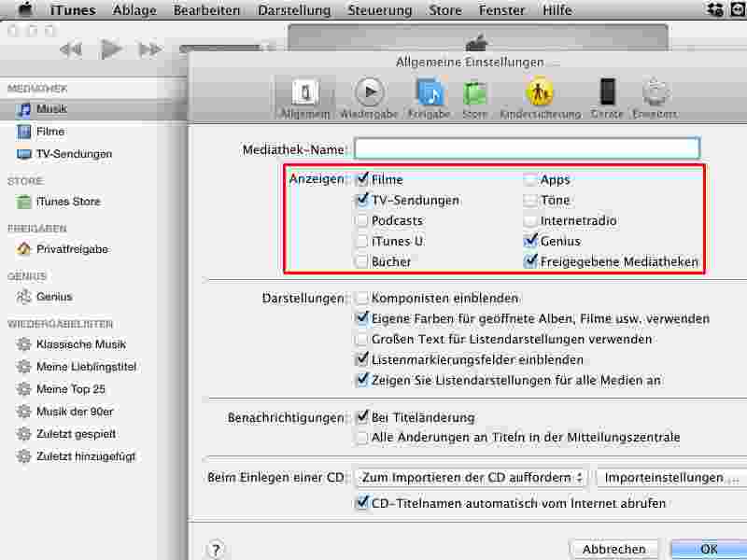Image resolution: width=747 pixels, height=560 pixels.
Task: Uncheck the Filme checkbox
Action: [362, 179]
